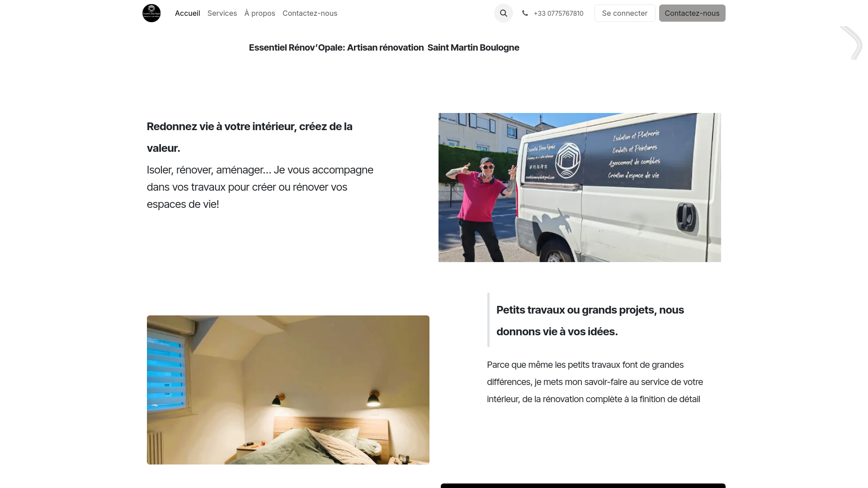The width and height of the screenshot is (868, 488).
Task: Click the decorative chevron shape at top right
Action: (851, 43)
